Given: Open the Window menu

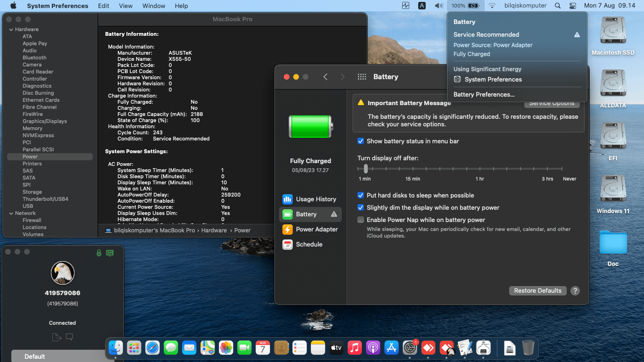Looking at the screenshot, I should click(x=154, y=6).
